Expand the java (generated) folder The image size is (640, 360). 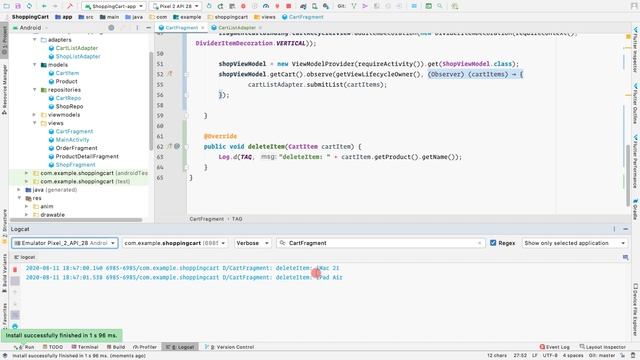[x=19, y=190]
